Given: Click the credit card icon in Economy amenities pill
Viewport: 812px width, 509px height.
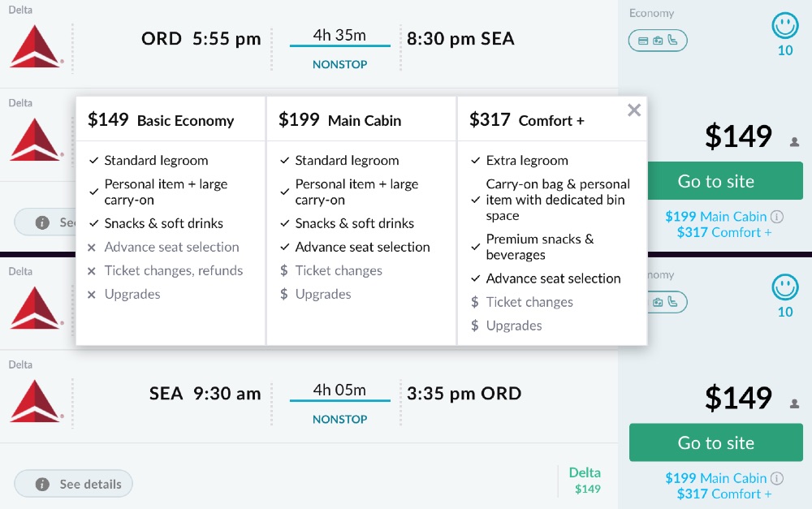Looking at the screenshot, I should tap(643, 41).
